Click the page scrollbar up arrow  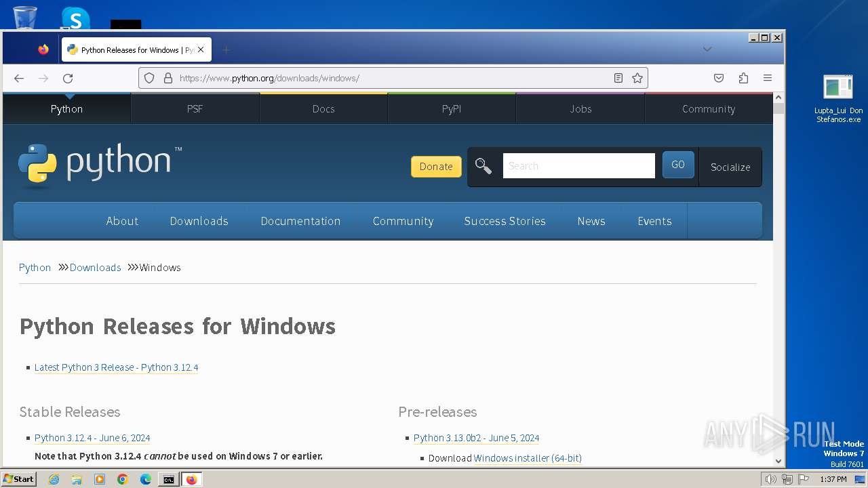coord(778,98)
